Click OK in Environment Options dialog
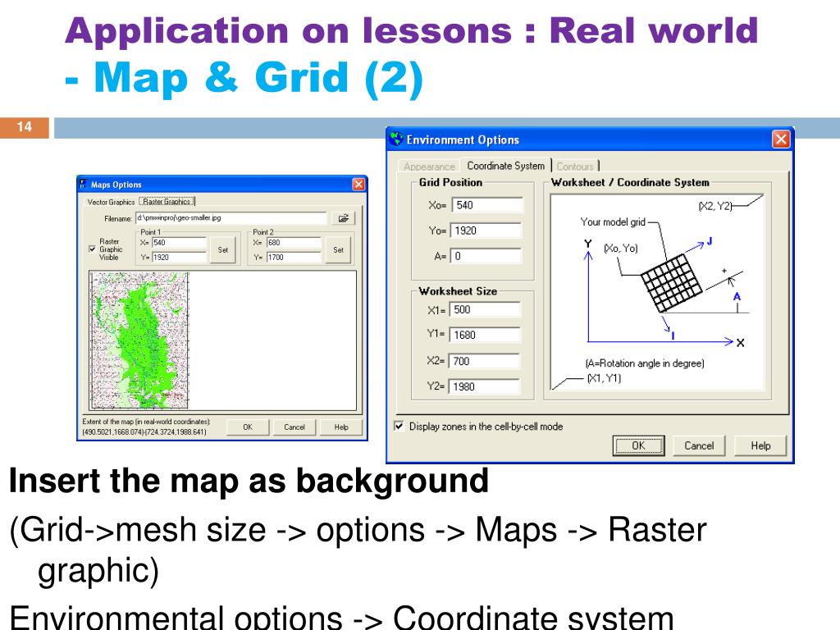840x630 pixels. coord(638,445)
